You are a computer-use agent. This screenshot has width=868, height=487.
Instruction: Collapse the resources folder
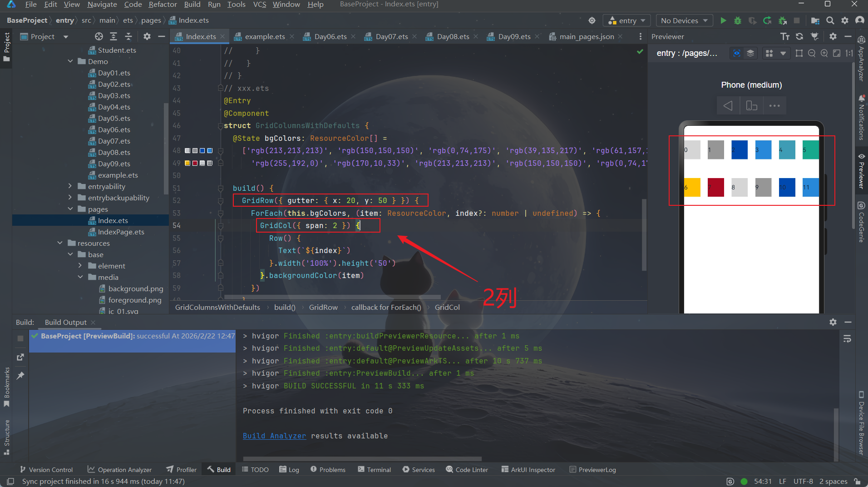coord(60,243)
